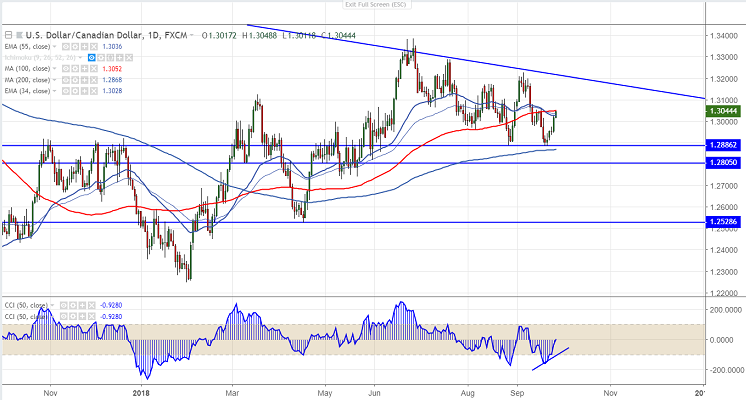Click the EMA (34, close) indicator name
746x400 pixels.
click(27, 91)
